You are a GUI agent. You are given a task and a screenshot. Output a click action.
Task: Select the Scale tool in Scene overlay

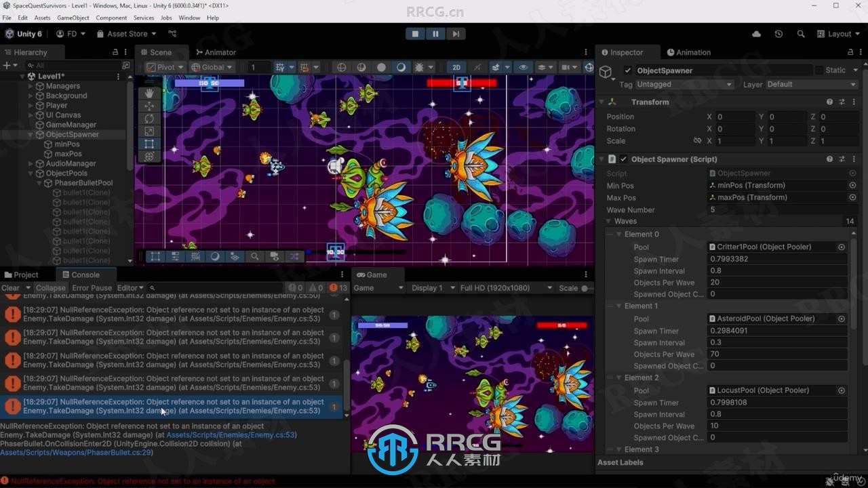149,131
